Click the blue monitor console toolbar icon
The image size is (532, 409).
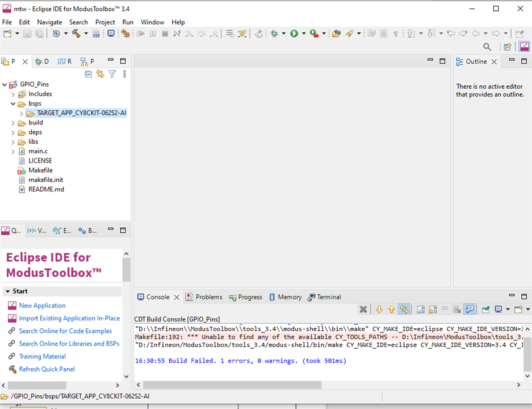[x=111, y=34]
